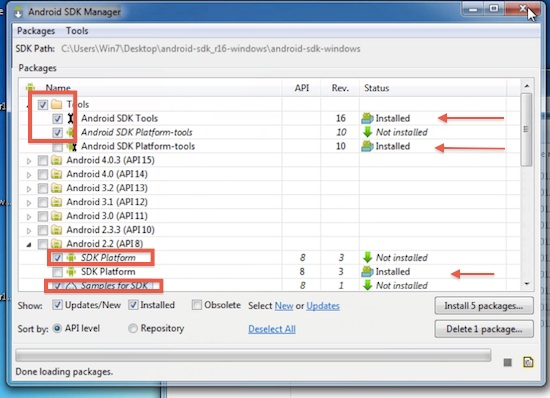Click the Android 3.2 (API 13) folder icon
The image size is (550, 398).
56,188
